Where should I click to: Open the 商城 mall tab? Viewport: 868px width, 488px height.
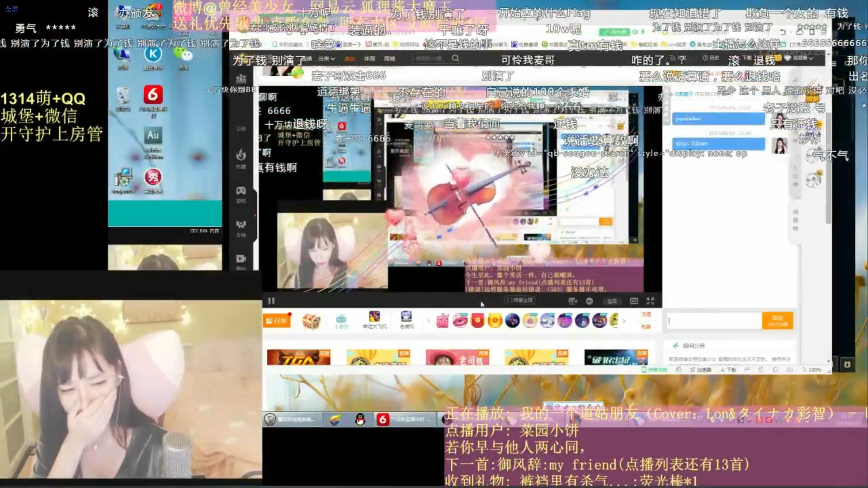(389, 59)
